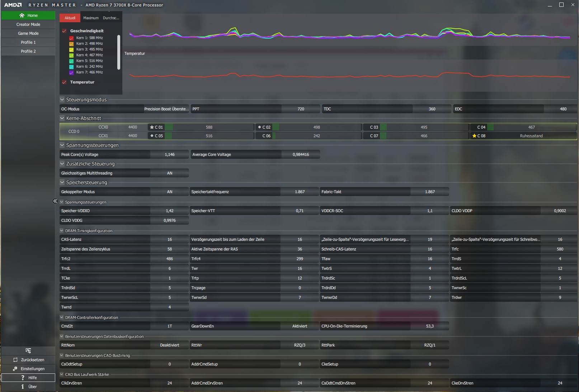This screenshot has height=392, width=579.
Task: Click the C 08 Ruhezustand status
Action: (531, 136)
